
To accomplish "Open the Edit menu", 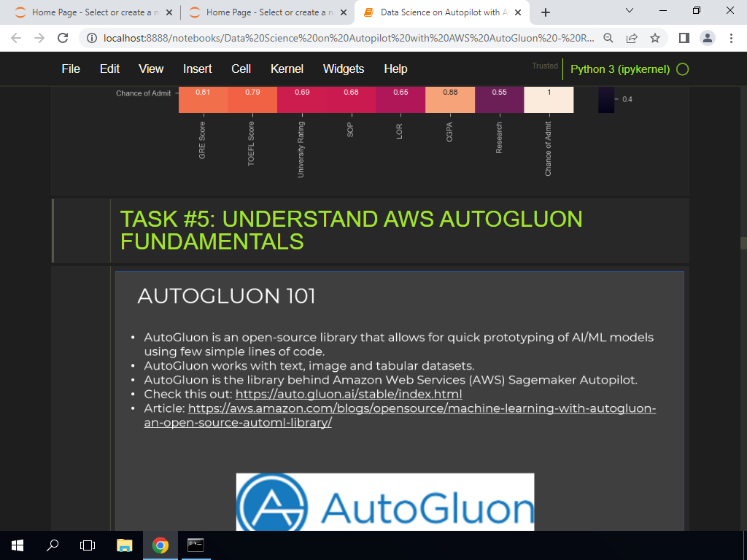I will [x=109, y=69].
